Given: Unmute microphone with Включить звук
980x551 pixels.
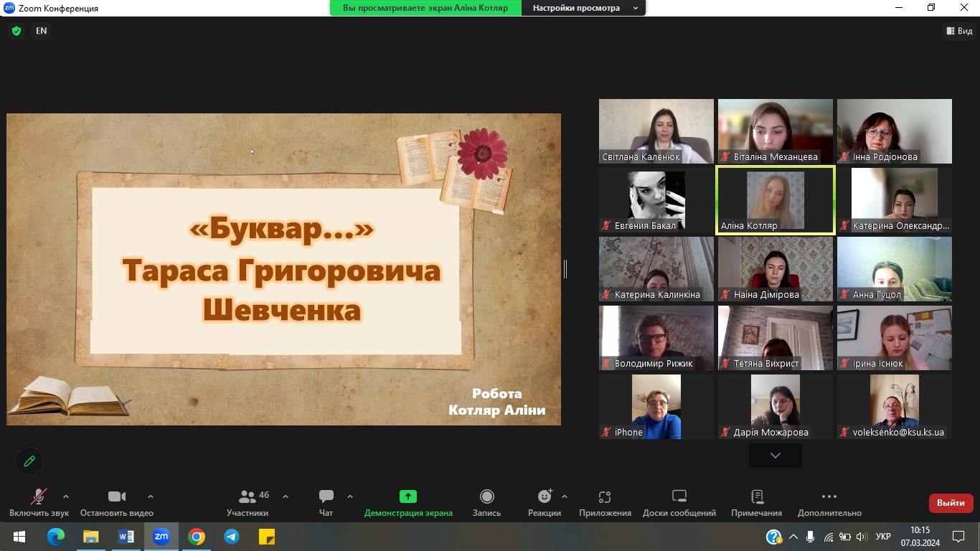Looking at the screenshot, I should (39, 502).
